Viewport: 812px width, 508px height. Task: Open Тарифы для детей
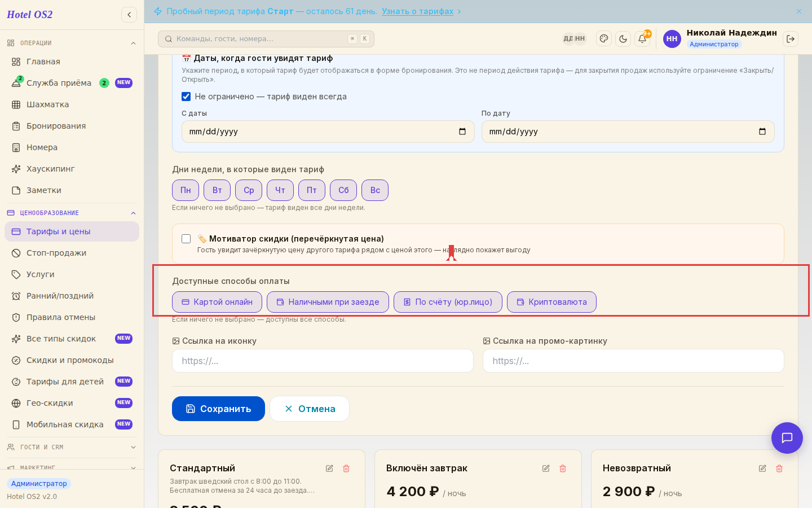pyautogui.click(x=72, y=382)
